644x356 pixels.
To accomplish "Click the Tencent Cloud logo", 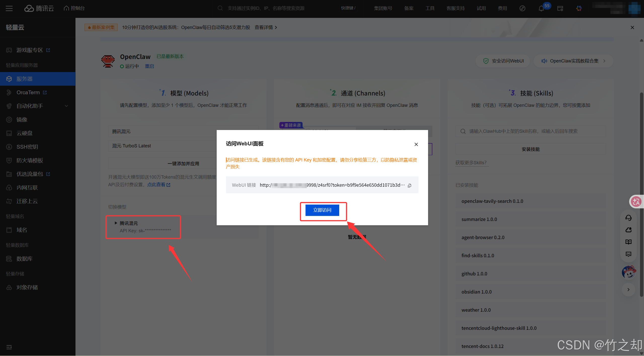I will pyautogui.click(x=39, y=8).
